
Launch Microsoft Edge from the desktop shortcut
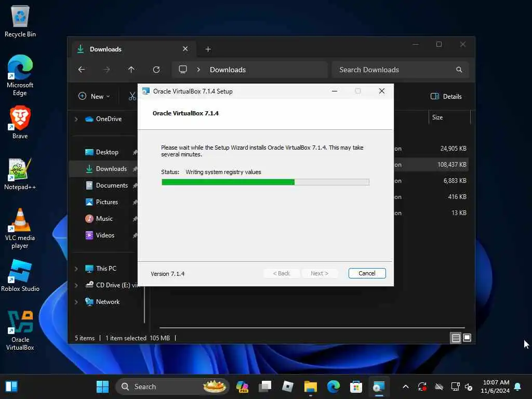pyautogui.click(x=20, y=75)
